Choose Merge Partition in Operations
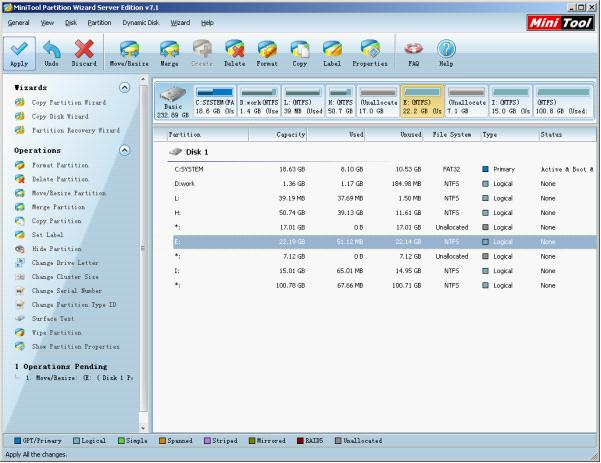 (50, 207)
